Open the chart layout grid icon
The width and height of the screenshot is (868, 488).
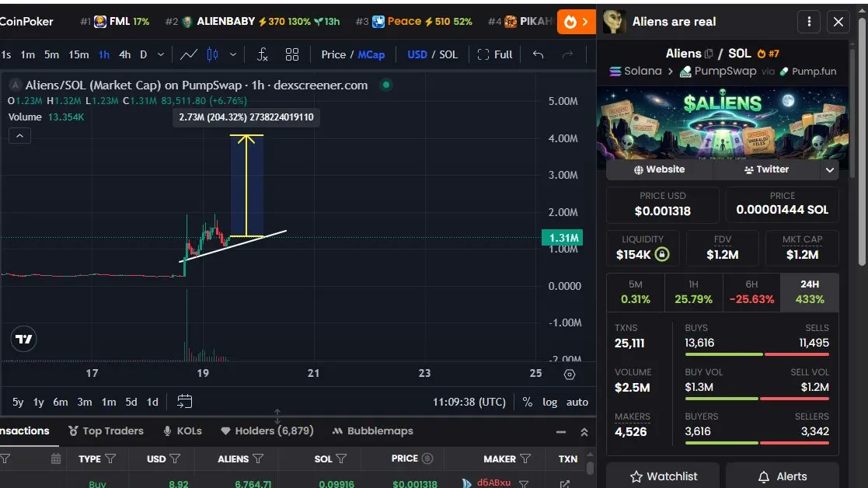click(x=291, y=54)
